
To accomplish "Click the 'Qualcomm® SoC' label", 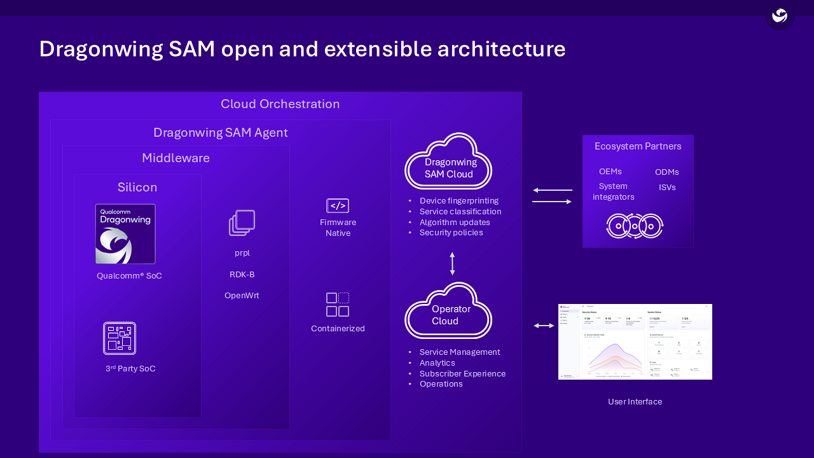I will point(129,276).
